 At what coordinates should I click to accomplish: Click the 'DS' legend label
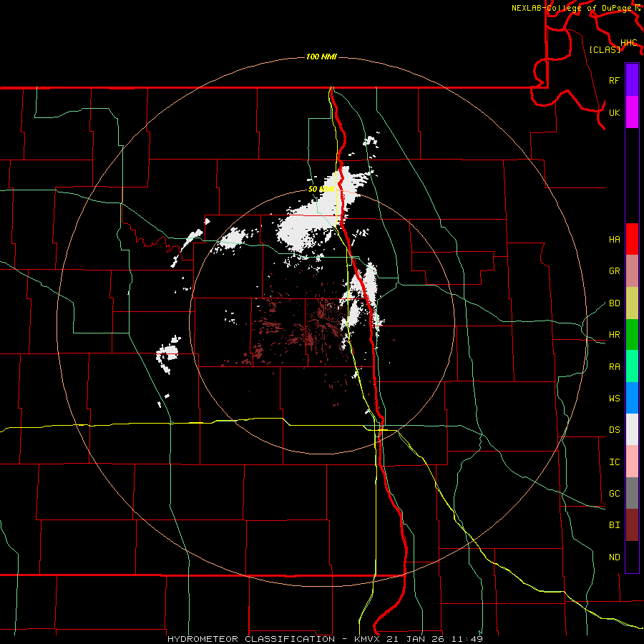pos(615,430)
